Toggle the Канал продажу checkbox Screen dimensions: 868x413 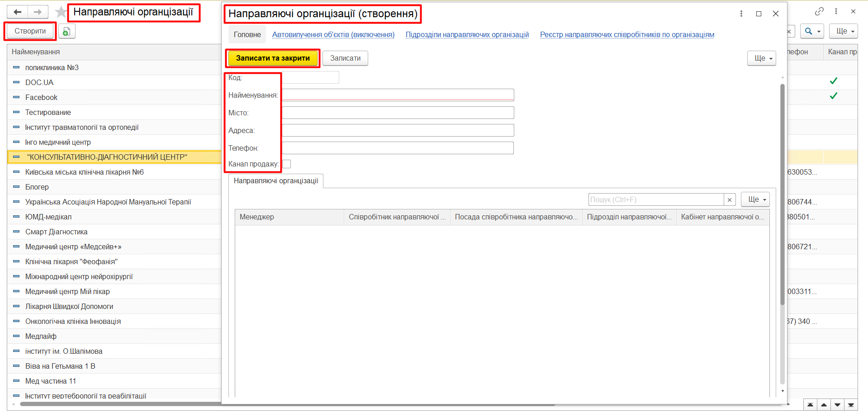[x=287, y=164]
